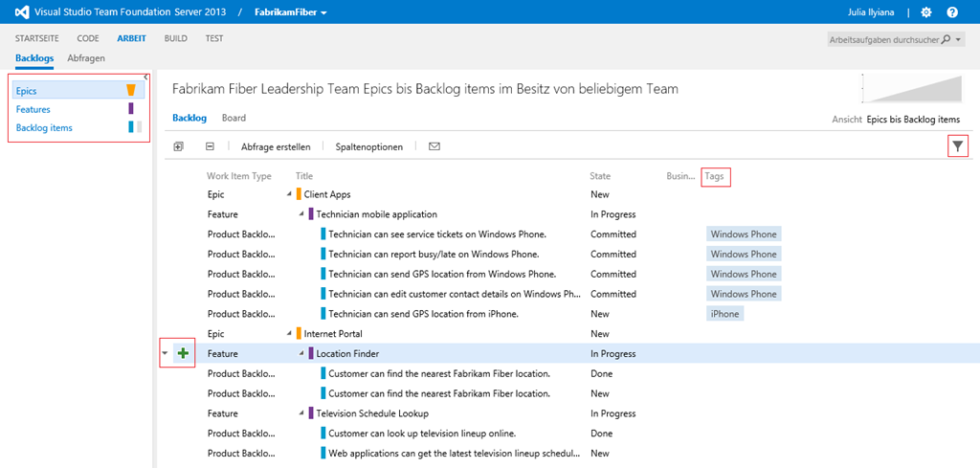Viewport: 980px width, 468px height.
Task: Click the collapse all rows icon
Action: click(210, 146)
